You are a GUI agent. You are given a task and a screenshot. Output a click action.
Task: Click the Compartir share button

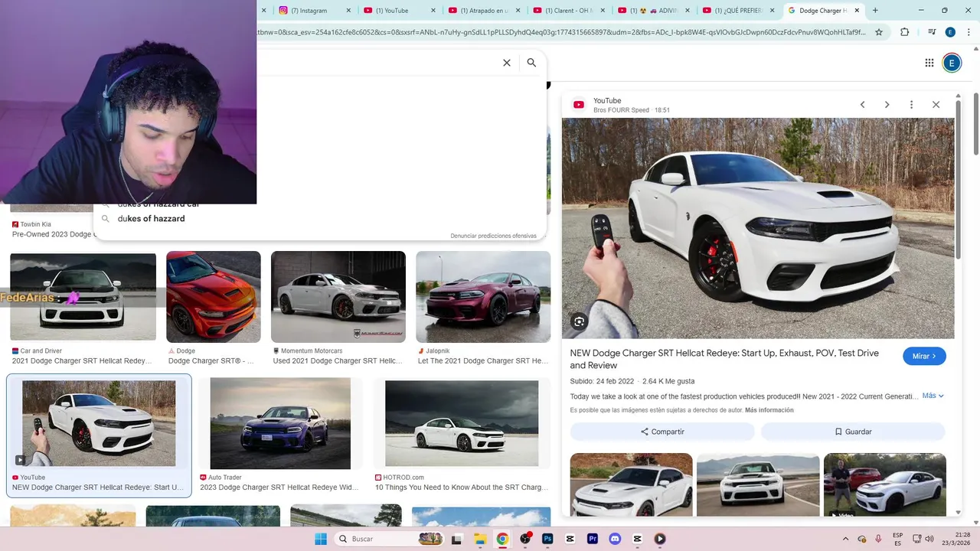pos(662,432)
